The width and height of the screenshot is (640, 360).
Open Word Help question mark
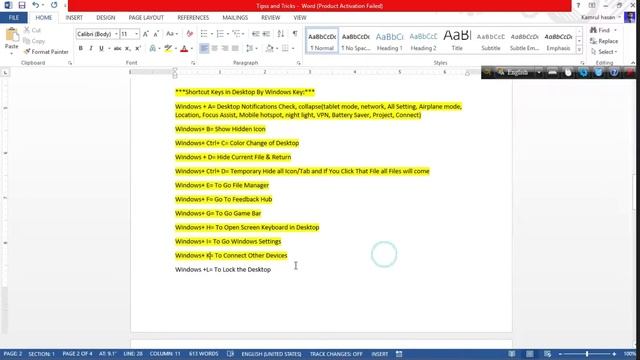[578, 5]
